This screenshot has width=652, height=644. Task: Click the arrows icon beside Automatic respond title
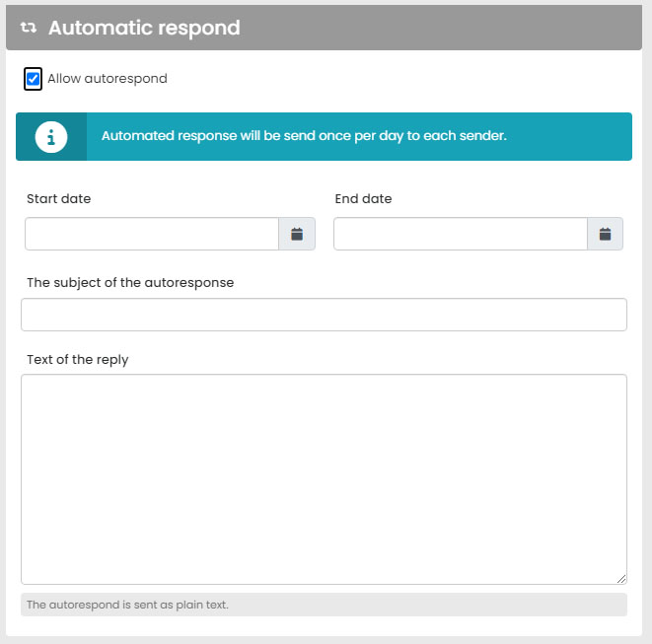[x=29, y=28]
